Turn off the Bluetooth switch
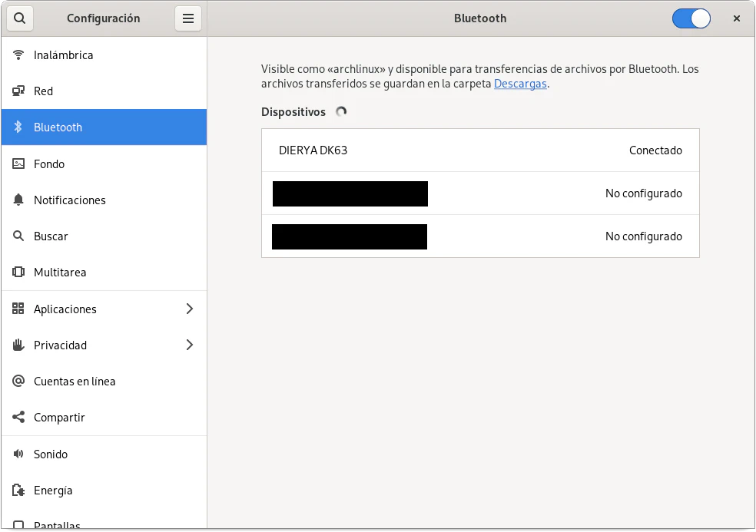Image resolution: width=756 pixels, height=532 pixels. click(691, 18)
